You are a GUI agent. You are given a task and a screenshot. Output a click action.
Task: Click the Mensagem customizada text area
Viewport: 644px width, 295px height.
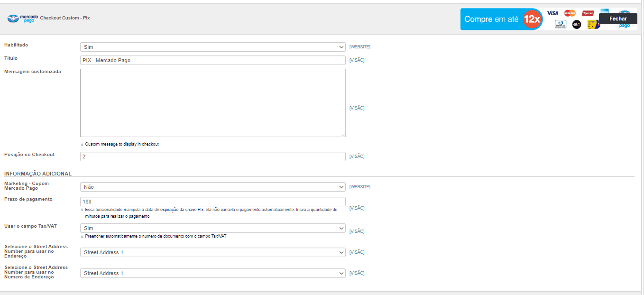click(x=213, y=103)
